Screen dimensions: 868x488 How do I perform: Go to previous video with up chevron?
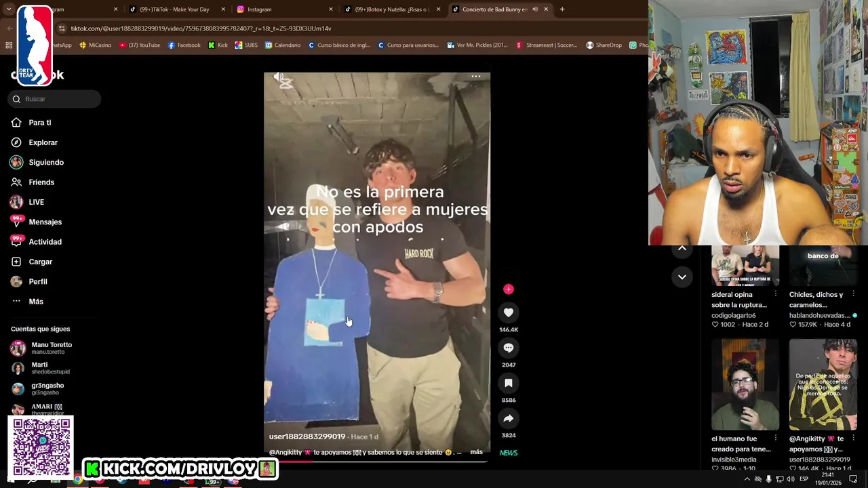tap(682, 249)
